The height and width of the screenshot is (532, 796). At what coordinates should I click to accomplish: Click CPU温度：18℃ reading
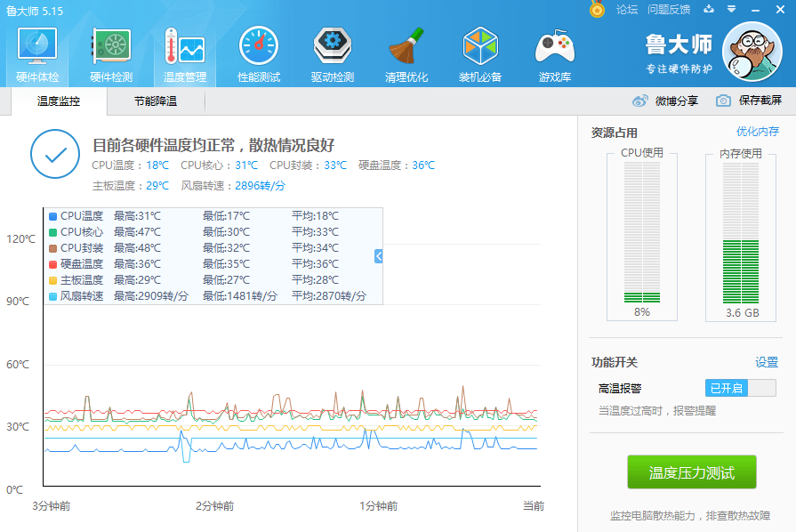(x=131, y=165)
